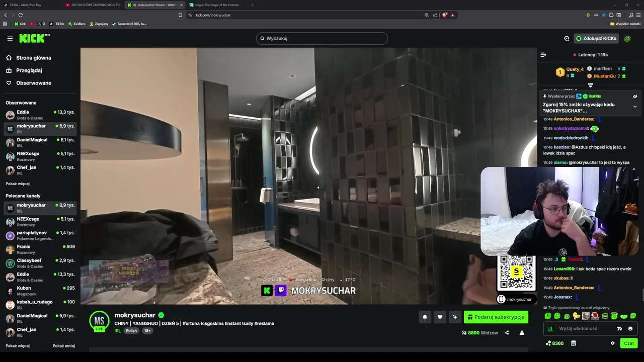Image resolution: width=644 pixels, height=362 pixels.
Task: Open the emoji smiley picker
Action: (x=630, y=329)
